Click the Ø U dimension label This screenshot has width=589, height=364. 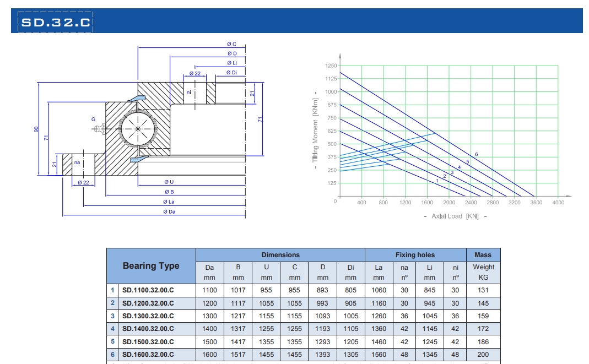(169, 182)
